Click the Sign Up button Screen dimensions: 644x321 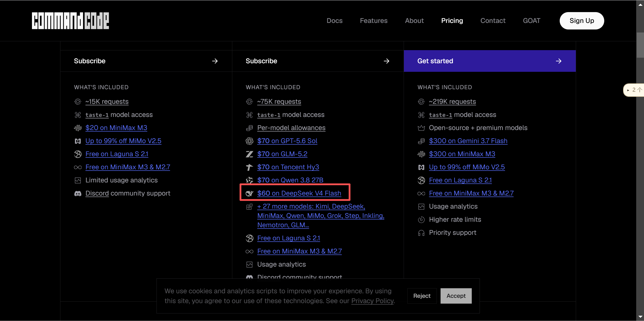(x=582, y=21)
